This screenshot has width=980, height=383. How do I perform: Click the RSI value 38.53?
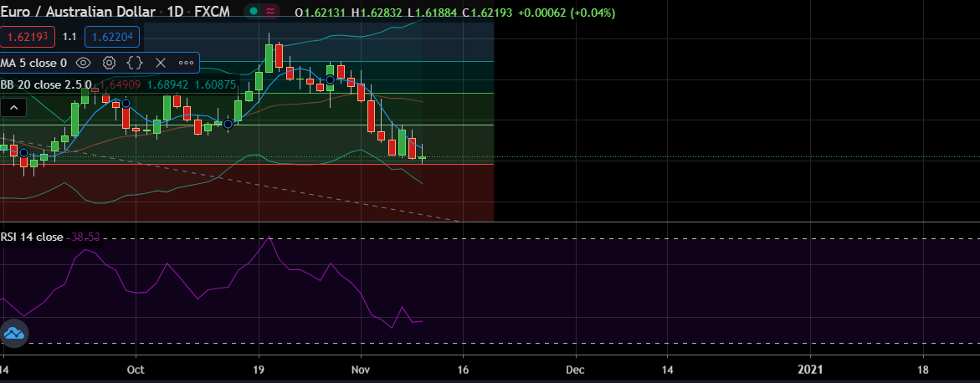(x=85, y=237)
